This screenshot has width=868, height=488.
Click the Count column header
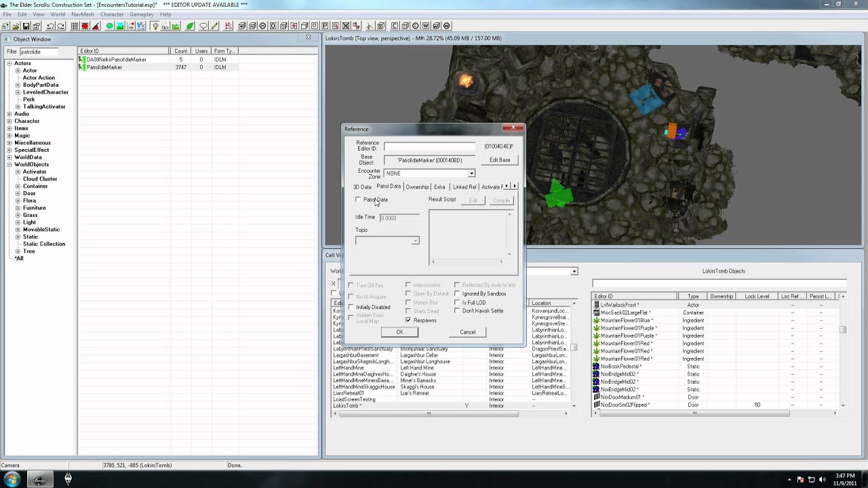180,51
